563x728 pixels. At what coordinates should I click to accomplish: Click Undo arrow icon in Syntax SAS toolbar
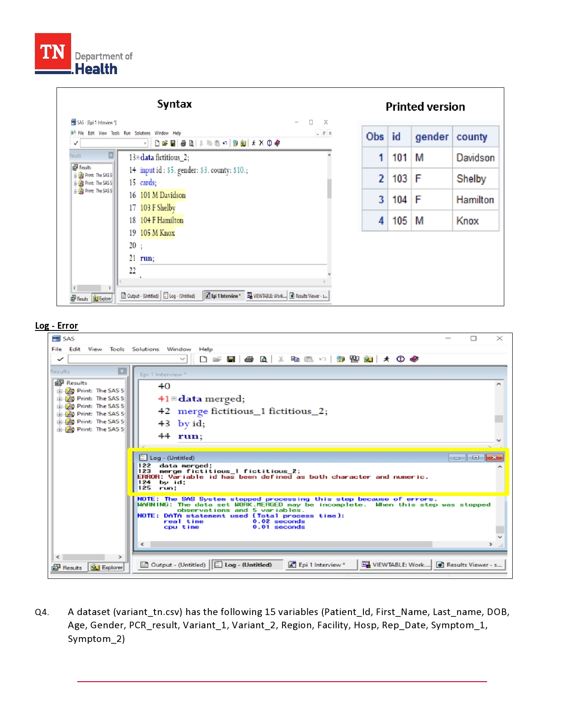(x=225, y=143)
